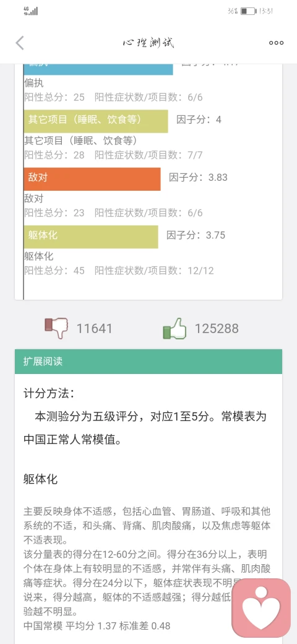Image resolution: width=297 pixels, height=644 pixels.
Task: Tap the 心理测试 page title
Action: tap(148, 43)
